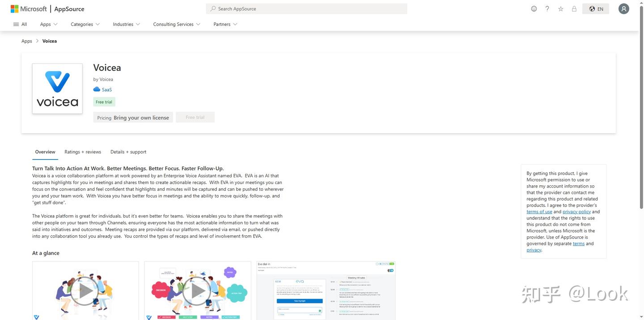The height and width of the screenshot is (320, 644).
Task: Play the first meeting illustration video
Action: 85,290
